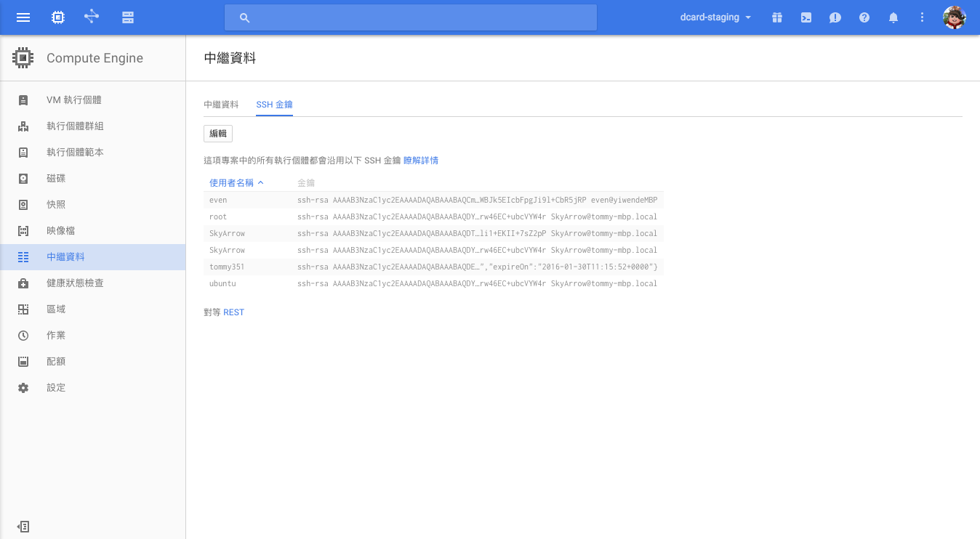Viewport: 980px width, 539px height.
Task: Click the Networking icon in top bar
Action: coord(92,17)
